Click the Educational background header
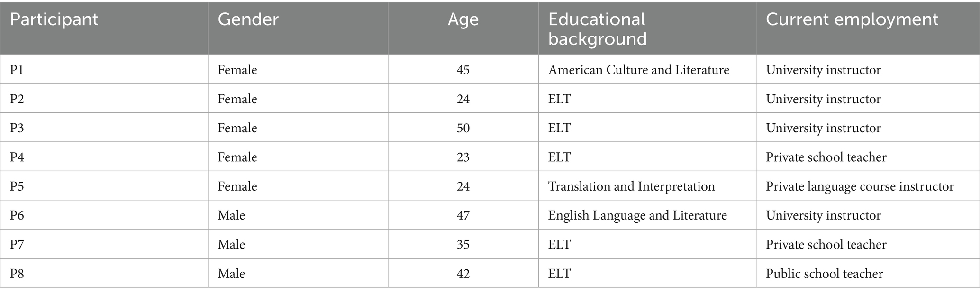 pos(597,29)
